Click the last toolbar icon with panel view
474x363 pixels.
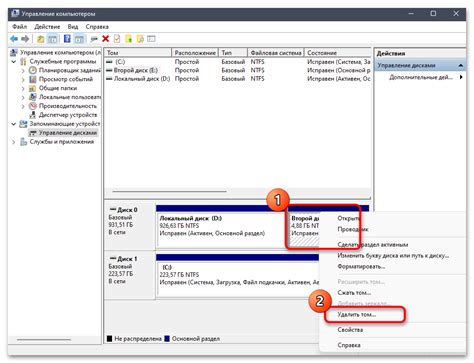point(151,39)
